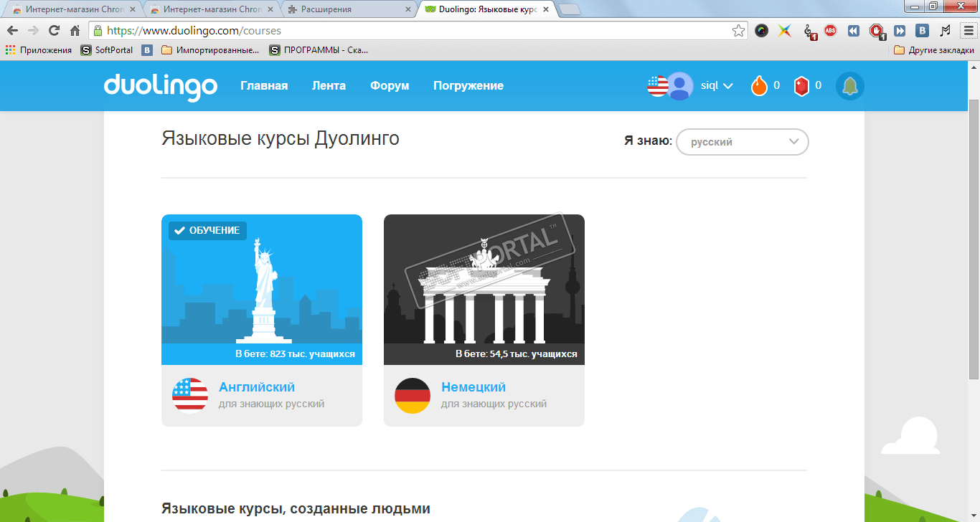980x522 pixels.
Task: Click the black music note extension icon
Action: point(946,31)
